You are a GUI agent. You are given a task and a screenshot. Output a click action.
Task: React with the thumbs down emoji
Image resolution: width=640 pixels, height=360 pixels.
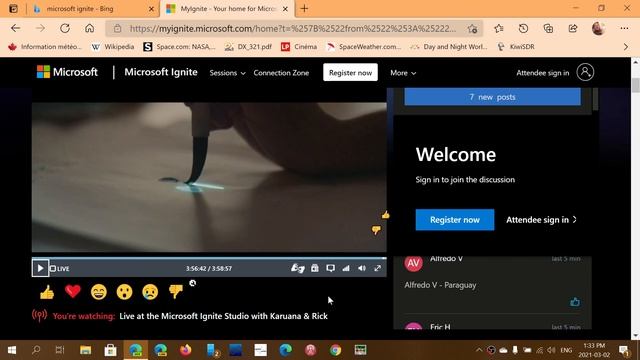(176, 291)
